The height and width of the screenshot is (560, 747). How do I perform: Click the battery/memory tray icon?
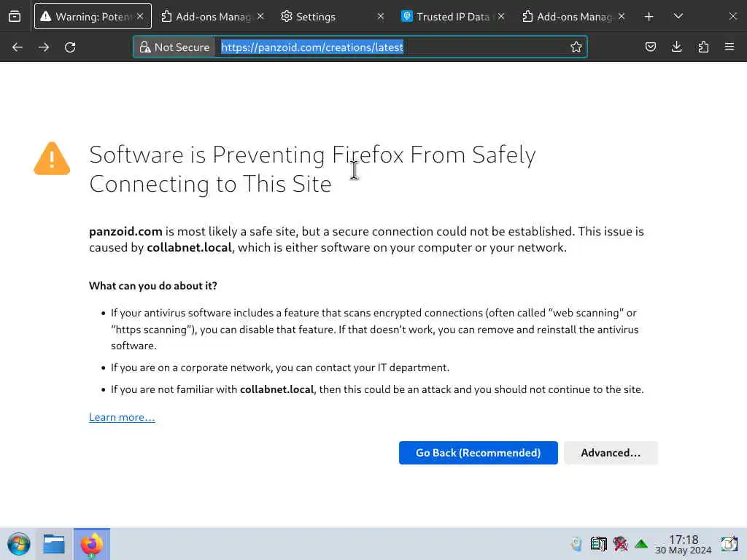coord(598,544)
